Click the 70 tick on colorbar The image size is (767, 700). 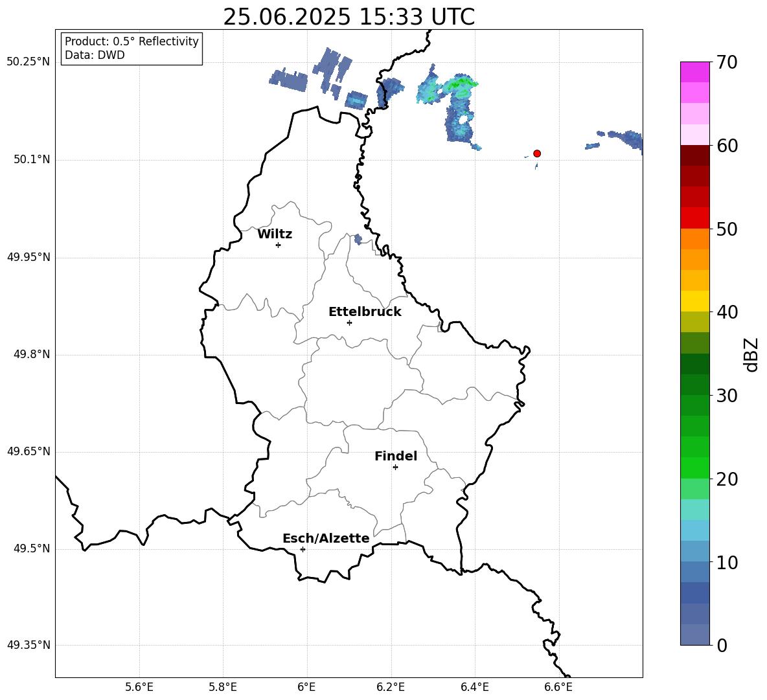coord(727,62)
